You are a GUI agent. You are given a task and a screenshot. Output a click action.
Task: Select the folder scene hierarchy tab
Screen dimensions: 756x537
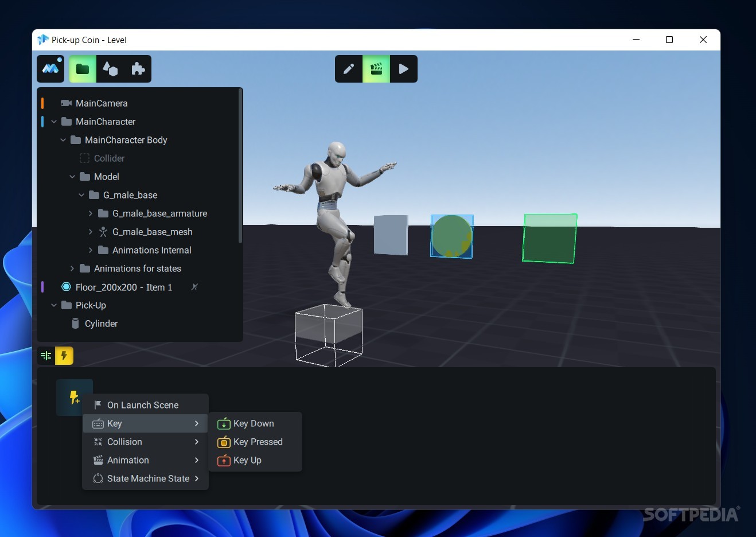tap(83, 69)
